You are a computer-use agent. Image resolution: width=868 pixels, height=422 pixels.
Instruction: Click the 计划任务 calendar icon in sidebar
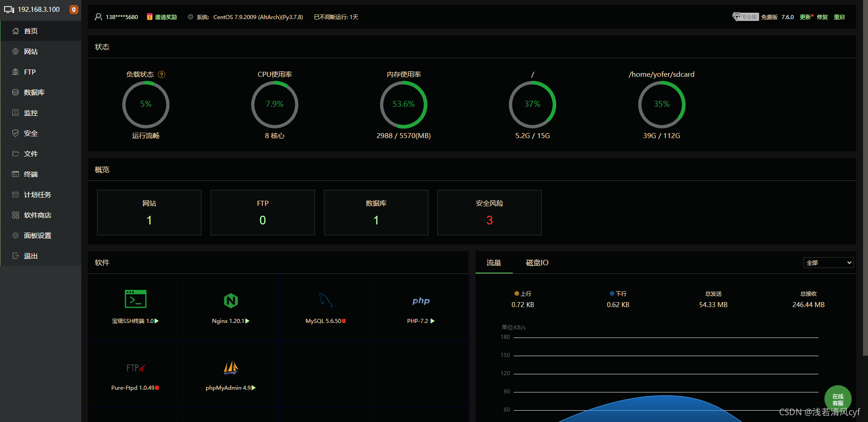pyautogui.click(x=15, y=194)
